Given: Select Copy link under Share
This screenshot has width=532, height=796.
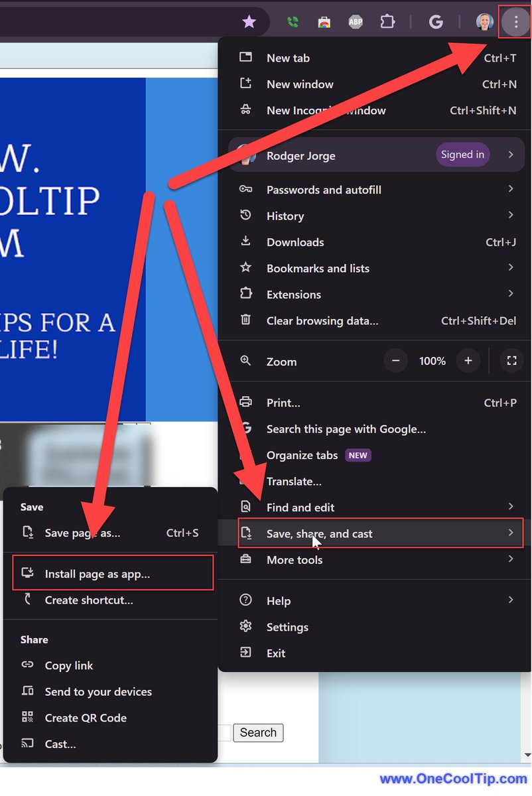Looking at the screenshot, I should click(x=110, y=665).
